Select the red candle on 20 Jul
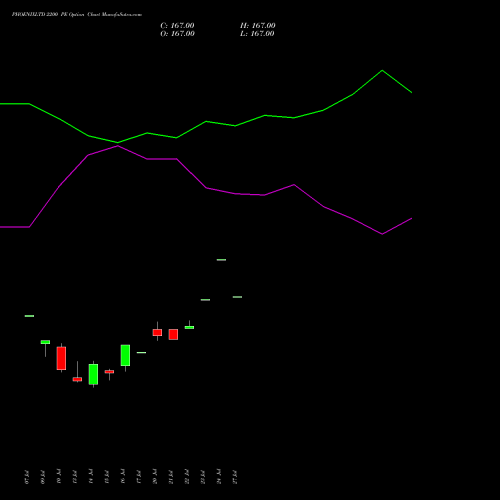 [157, 332]
